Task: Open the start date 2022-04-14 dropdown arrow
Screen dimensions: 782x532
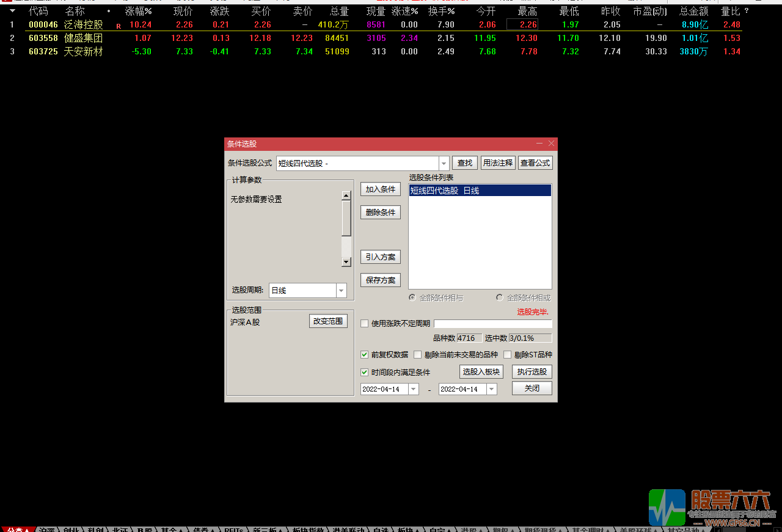Action: [x=414, y=389]
